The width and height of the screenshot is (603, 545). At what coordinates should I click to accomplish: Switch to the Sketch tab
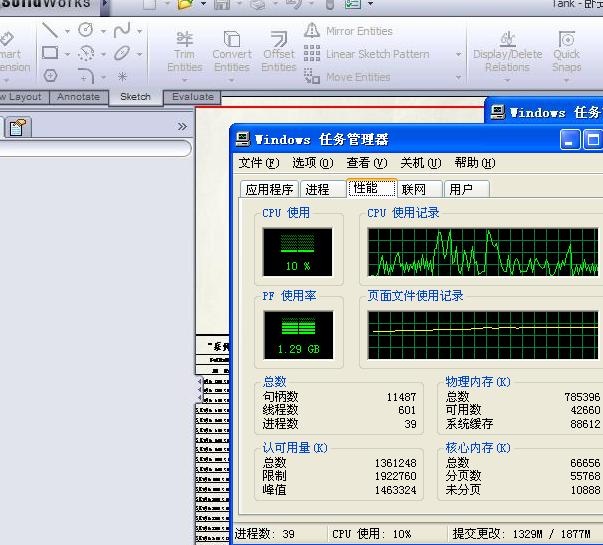point(135,97)
